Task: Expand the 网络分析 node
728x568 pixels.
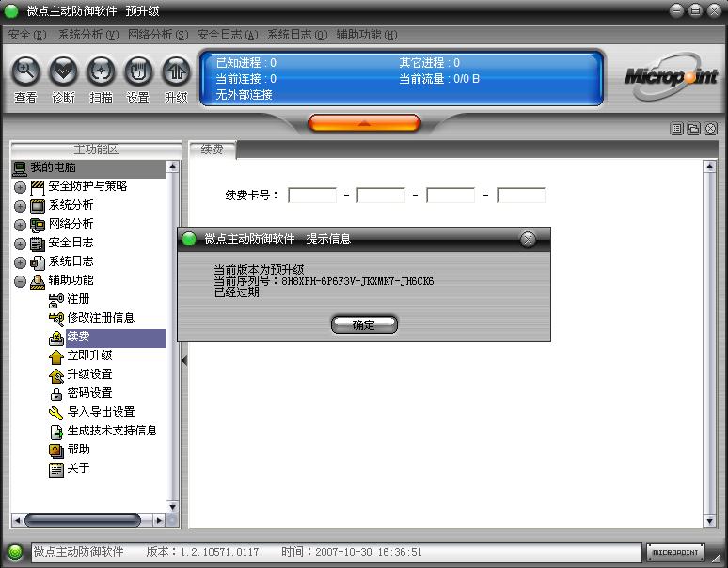Action: coord(20,225)
